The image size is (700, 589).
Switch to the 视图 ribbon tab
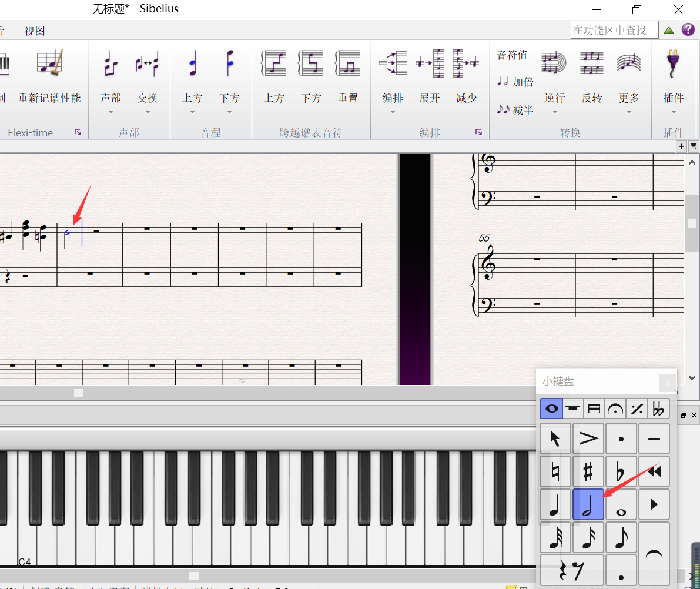click(35, 31)
